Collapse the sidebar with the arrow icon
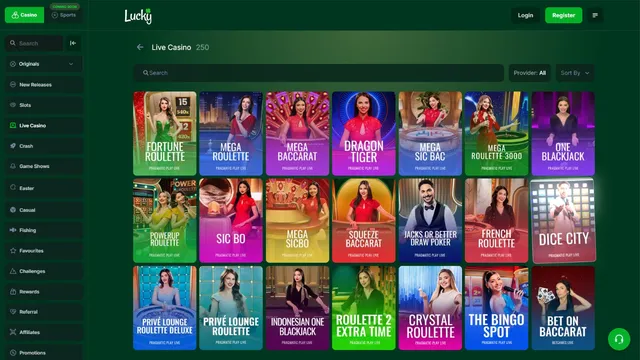This screenshot has width=640, height=360. [x=73, y=43]
